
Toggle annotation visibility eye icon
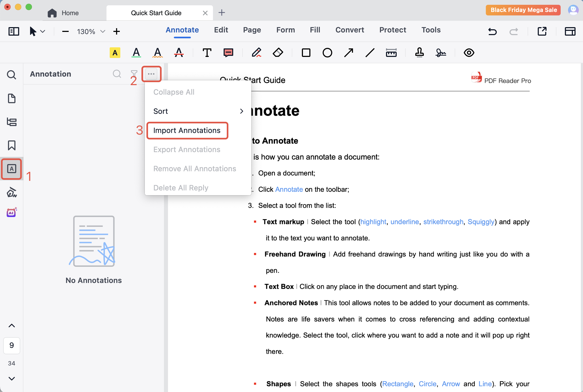click(469, 53)
